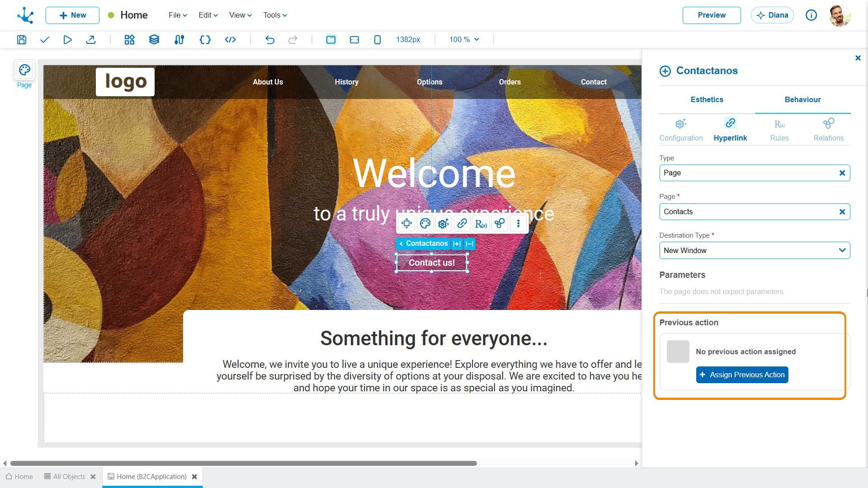868x488 pixels.
Task: Click the info icon
Action: click(x=811, y=15)
